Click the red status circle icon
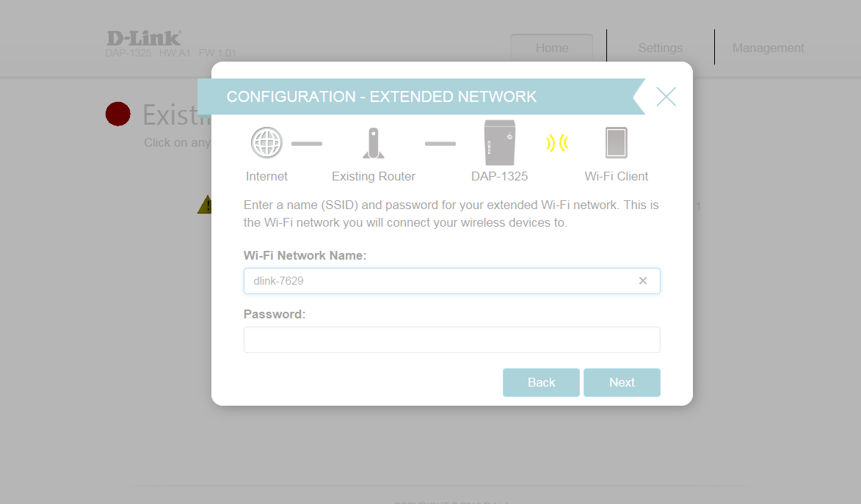Image resolution: width=861 pixels, height=504 pixels. [x=118, y=114]
